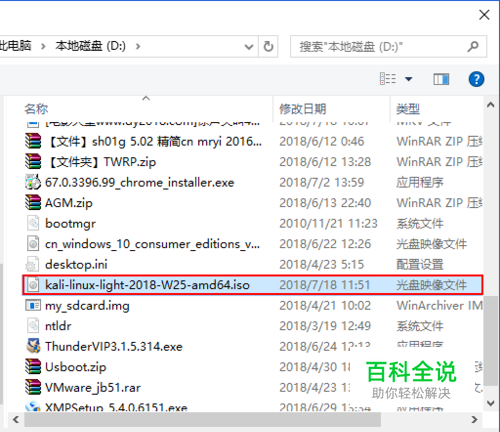500x432 pixels.
Task: Select file name cn_windows_10_consumer_editions_v...
Action: click(152, 244)
